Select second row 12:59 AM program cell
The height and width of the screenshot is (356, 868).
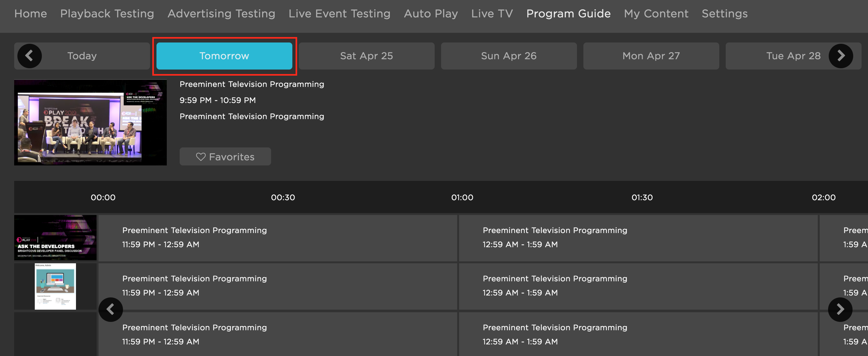click(x=638, y=286)
